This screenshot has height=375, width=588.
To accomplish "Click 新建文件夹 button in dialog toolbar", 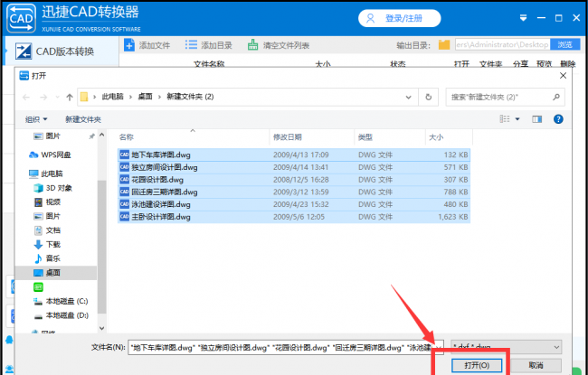I will pyautogui.click(x=83, y=119).
